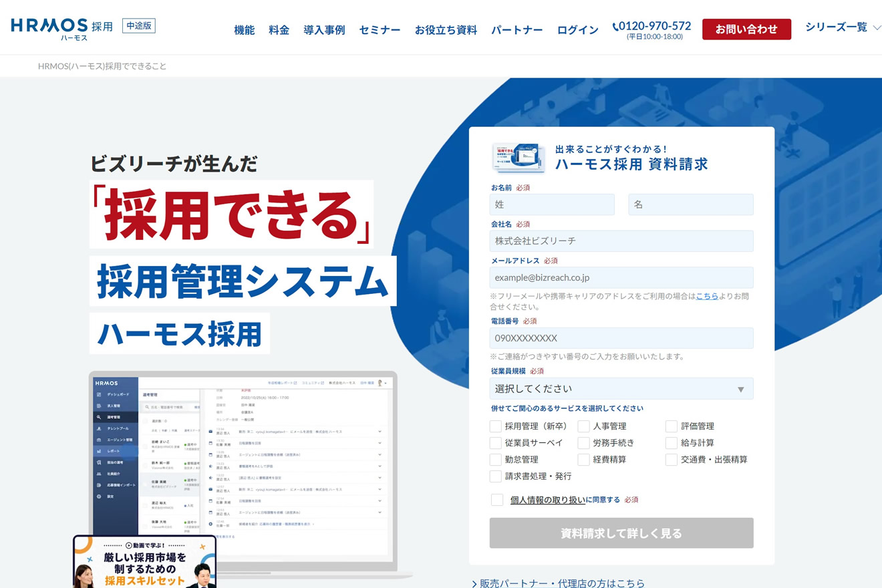Click the 「採用できる」 red headline text
882x588 pixels.
coord(231,214)
